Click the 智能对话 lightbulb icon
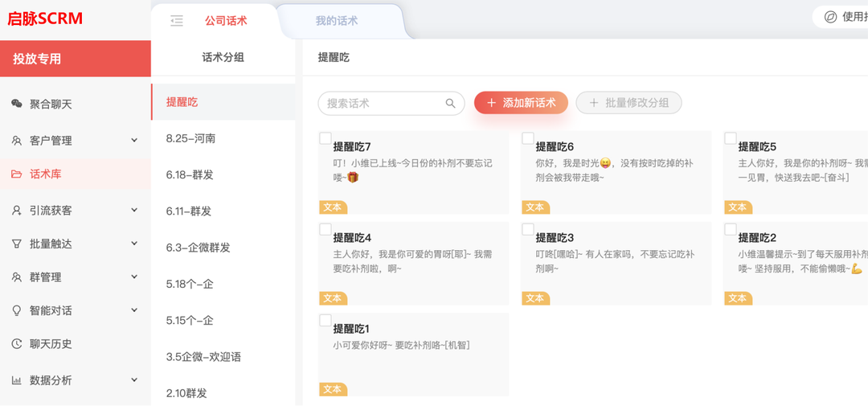This screenshot has height=406, width=868. [17, 310]
